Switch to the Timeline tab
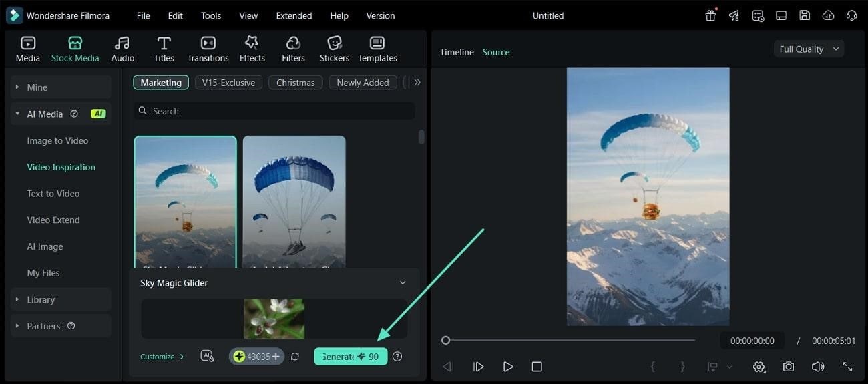868x384 pixels. coord(457,52)
